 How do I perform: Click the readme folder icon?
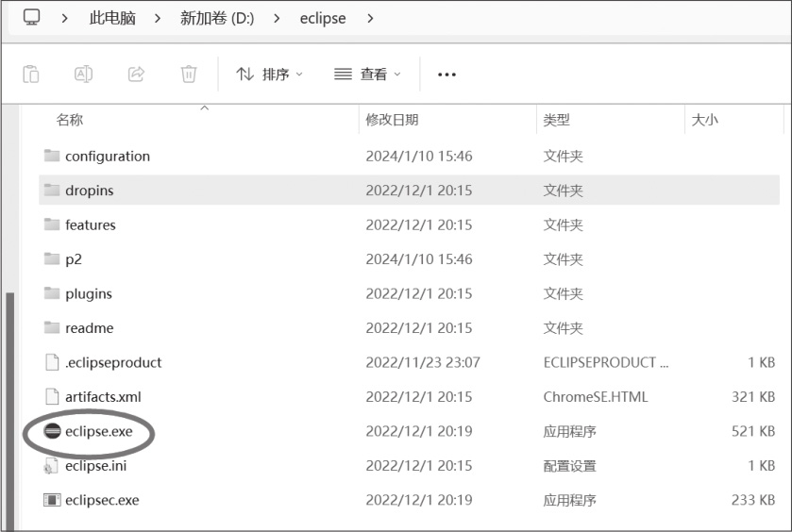(52, 327)
